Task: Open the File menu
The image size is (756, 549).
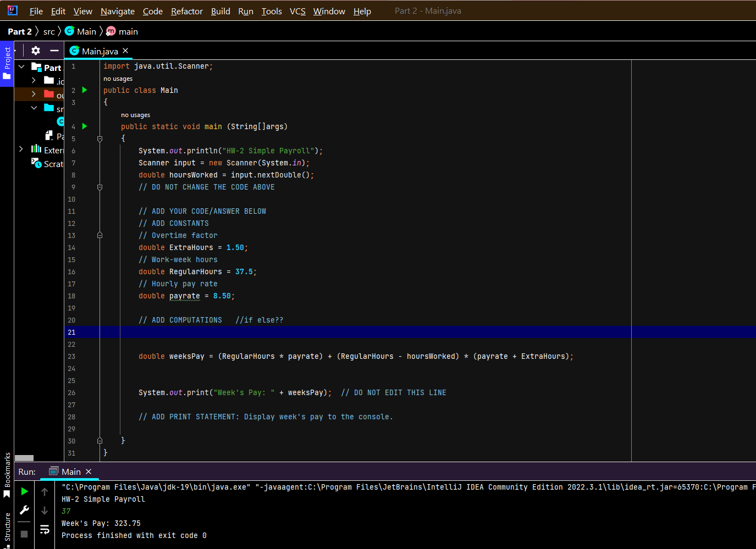Action: point(36,11)
